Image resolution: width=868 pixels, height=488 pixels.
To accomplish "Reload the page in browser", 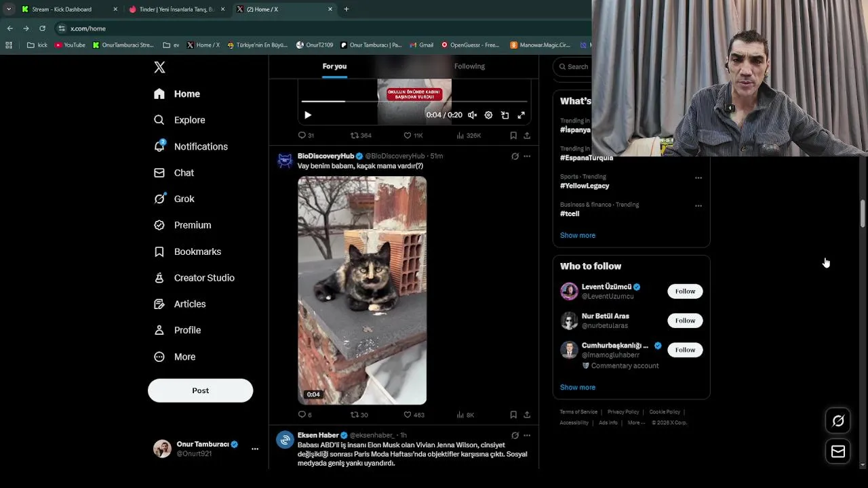I will click(42, 28).
